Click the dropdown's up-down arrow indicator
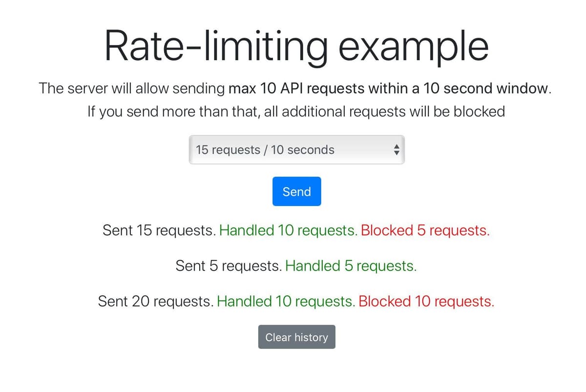 click(x=397, y=149)
